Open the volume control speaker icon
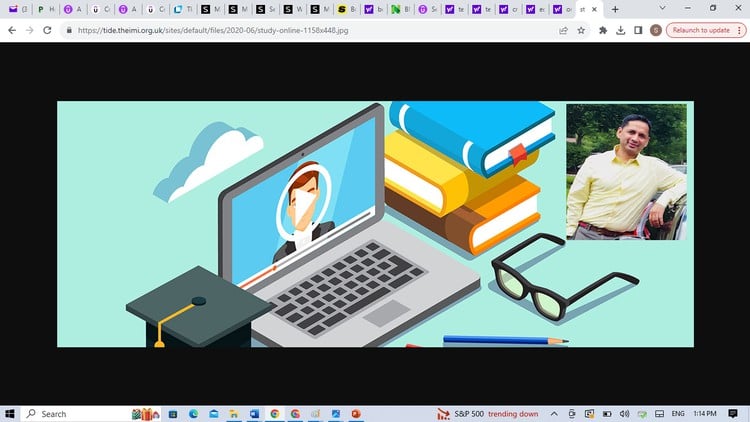This screenshot has height=422, width=750. 622,413
